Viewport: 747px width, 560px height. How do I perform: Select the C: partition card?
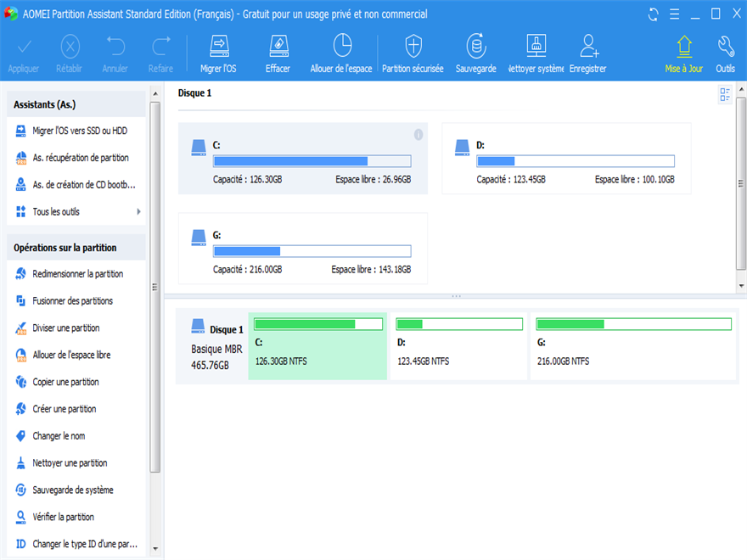[303, 159]
